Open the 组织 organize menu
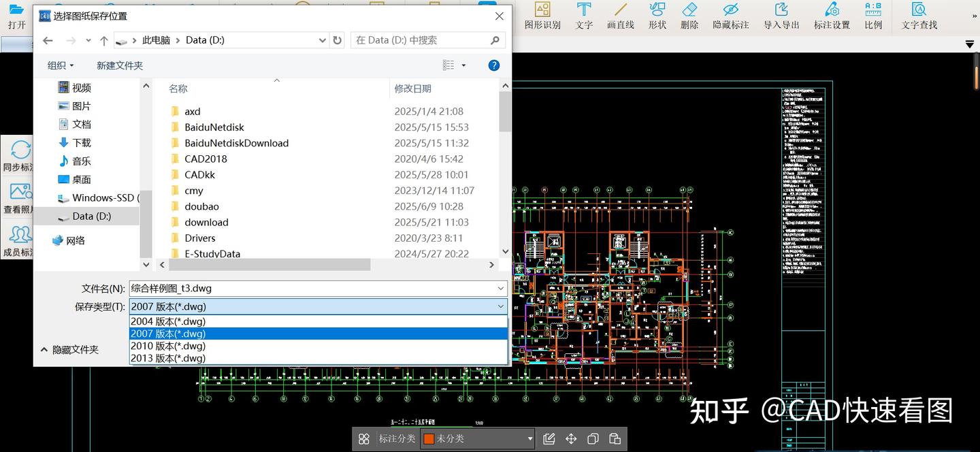This screenshot has height=452, width=980. pyautogui.click(x=60, y=65)
